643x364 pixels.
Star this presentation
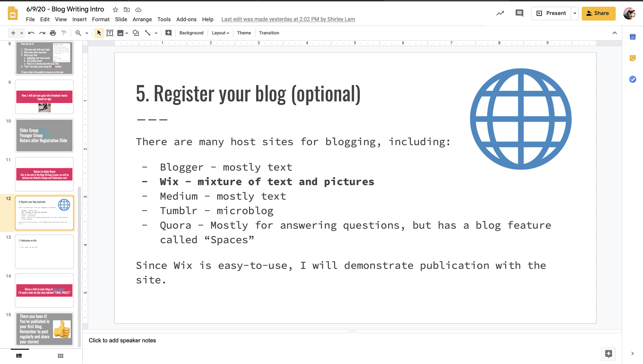coord(115,10)
